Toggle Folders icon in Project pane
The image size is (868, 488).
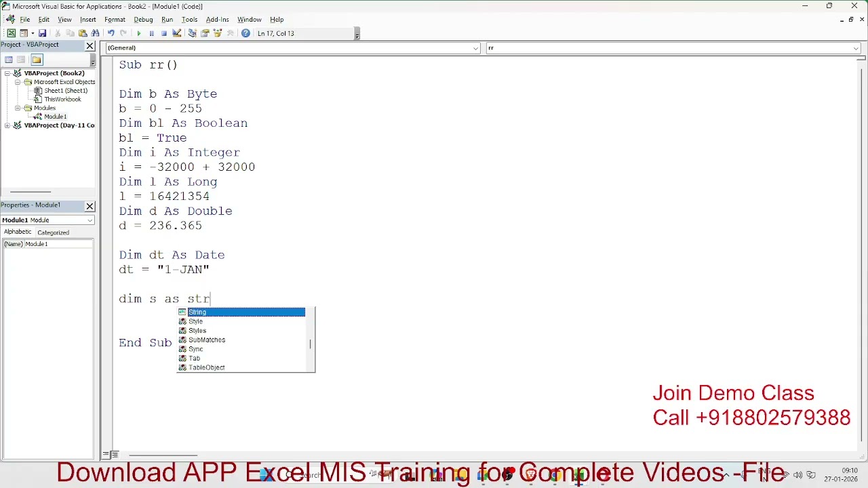[37, 60]
